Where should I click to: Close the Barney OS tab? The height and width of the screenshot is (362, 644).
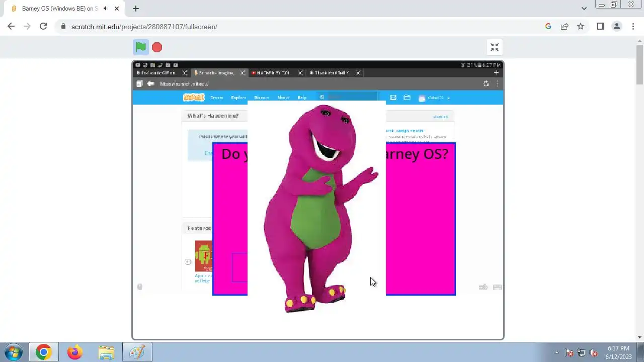click(x=117, y=9)
